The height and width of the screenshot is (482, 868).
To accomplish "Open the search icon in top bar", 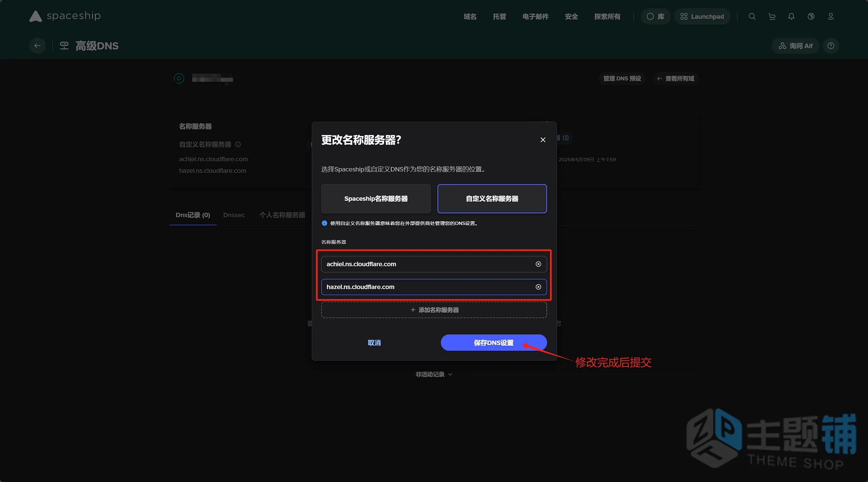I will (x=752, y=16).
